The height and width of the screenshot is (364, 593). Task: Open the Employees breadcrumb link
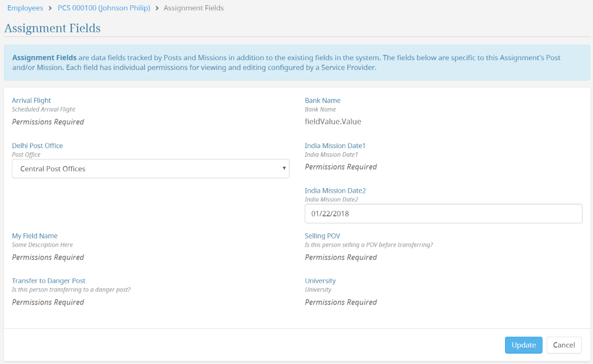click(25, 8)
